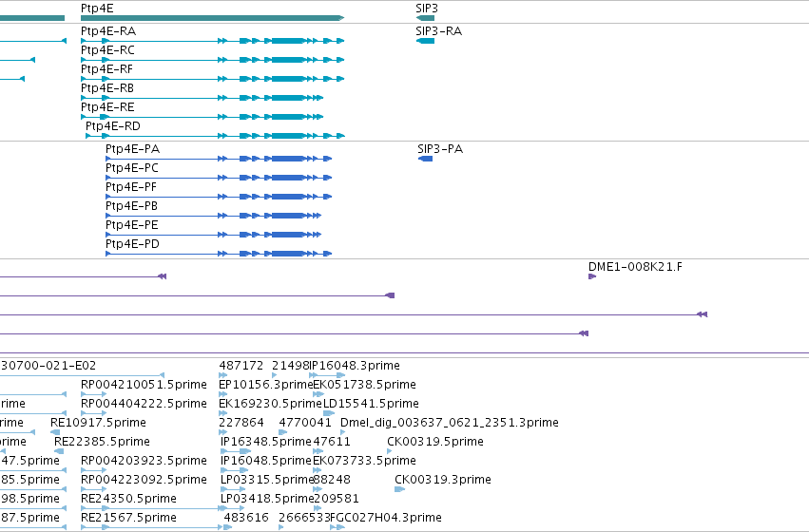This screenshot has width=809, height=532.
Task: Select the 4770041 EST label
Action: point(305,424)
